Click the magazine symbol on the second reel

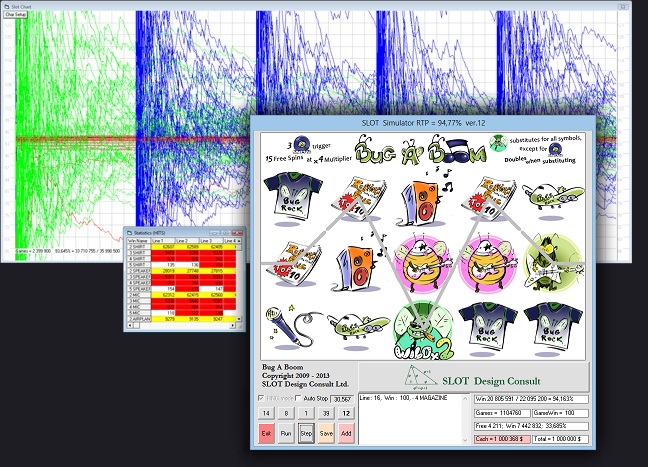click(x=359, y=198)
